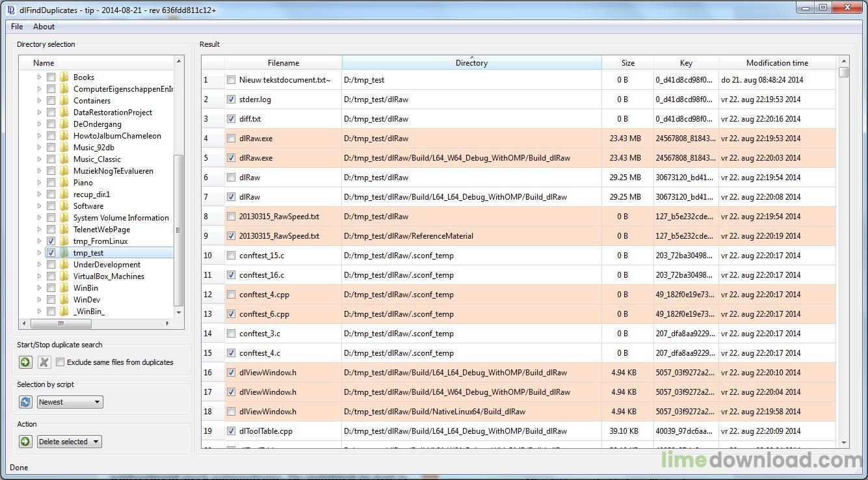Check the dlRaw.exe checkbox in row 4
The height and width of the screenshot is (480, 868).
click(x=231, y=139)
